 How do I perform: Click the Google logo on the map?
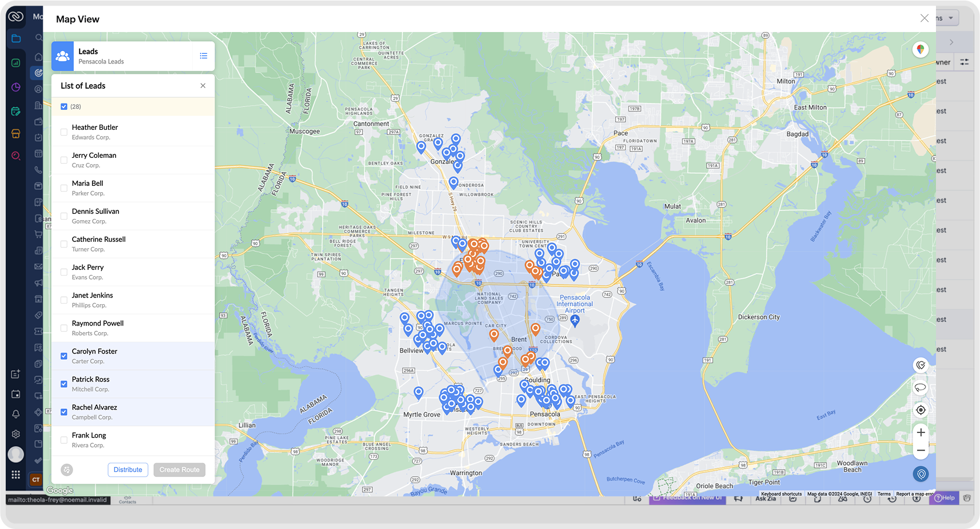(60, 490)
